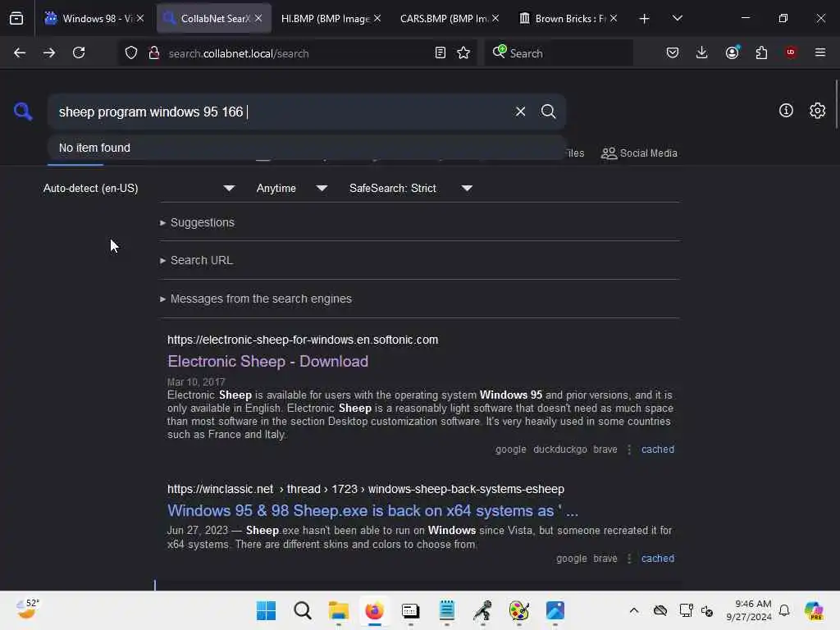The image size is (840, 630).
Task: Open the Firefox account icon
Action: pos(732,52)
